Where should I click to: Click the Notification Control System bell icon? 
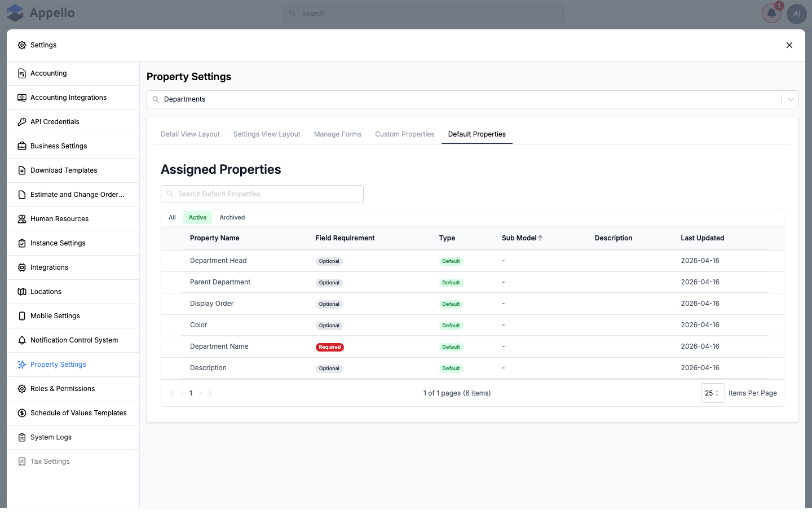point(22,340)
